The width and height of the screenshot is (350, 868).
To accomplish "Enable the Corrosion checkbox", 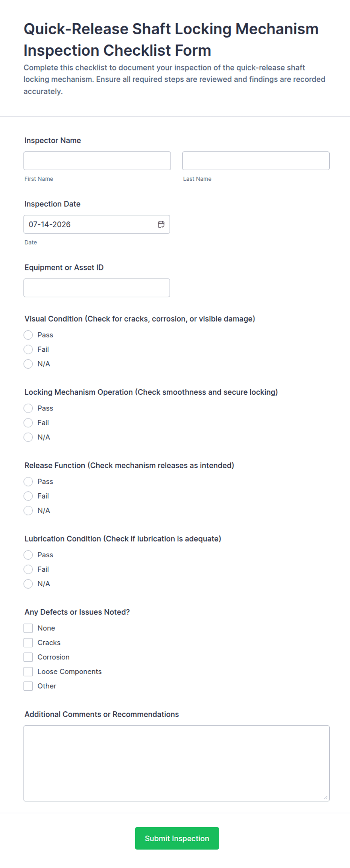I will (28, 657).
